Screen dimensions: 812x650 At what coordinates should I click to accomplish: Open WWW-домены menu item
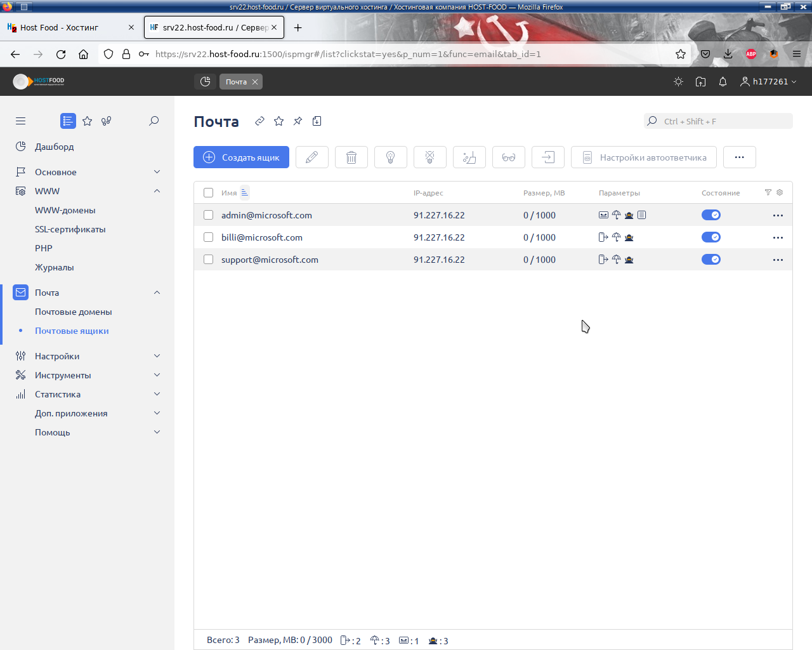coord(65,210)
